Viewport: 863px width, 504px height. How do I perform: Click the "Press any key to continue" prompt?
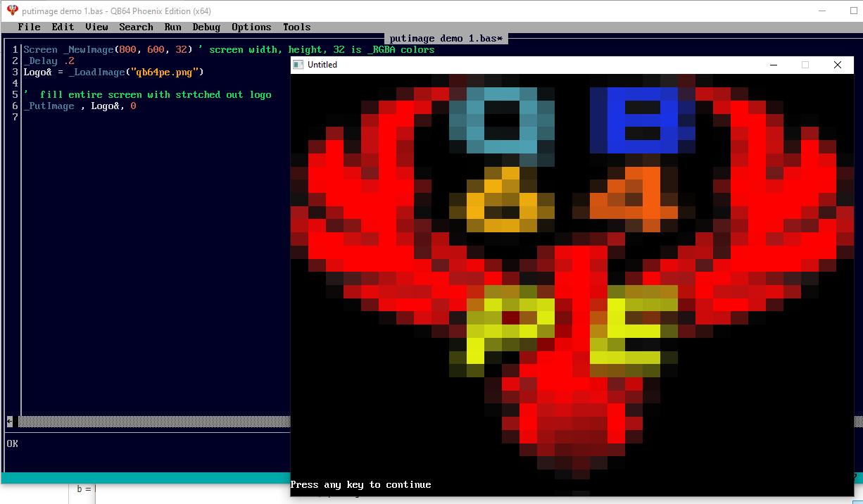tap(361, 485)
